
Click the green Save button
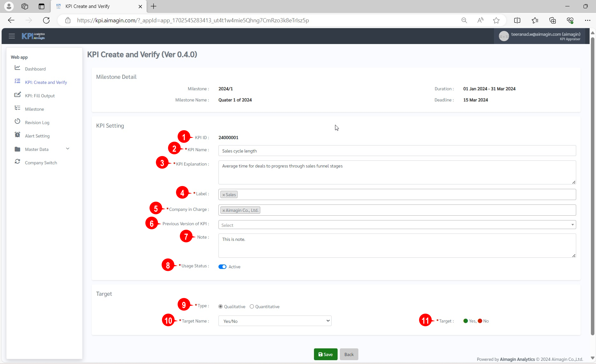(325, 354)
